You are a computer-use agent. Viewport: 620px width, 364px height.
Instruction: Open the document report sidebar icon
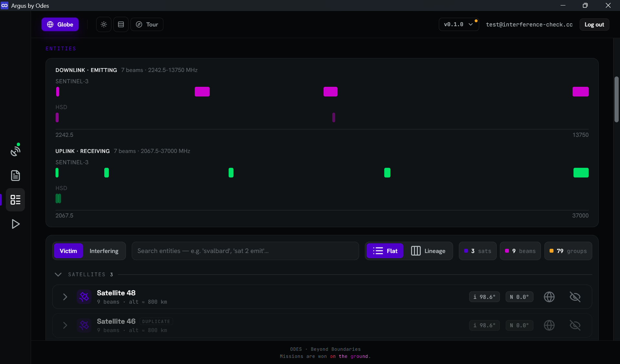(x=15, y=176)
